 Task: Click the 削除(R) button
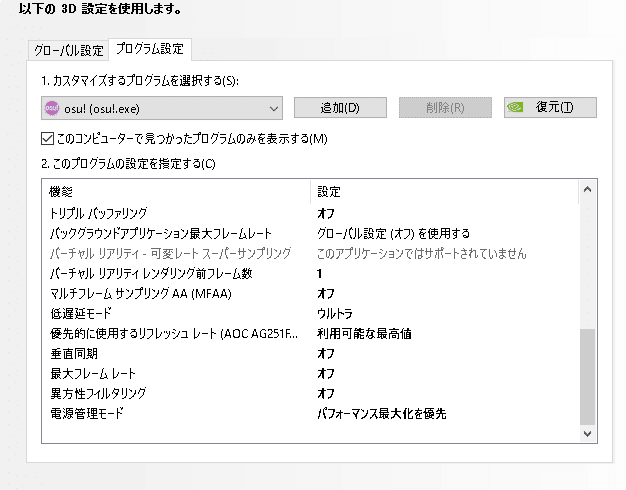[x=445, y=107]
